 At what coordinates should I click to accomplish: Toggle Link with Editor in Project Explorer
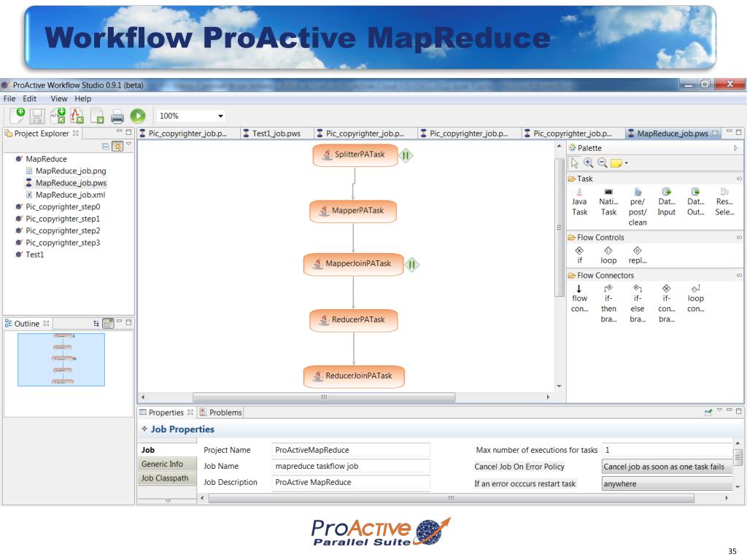[x=117, y=146]
